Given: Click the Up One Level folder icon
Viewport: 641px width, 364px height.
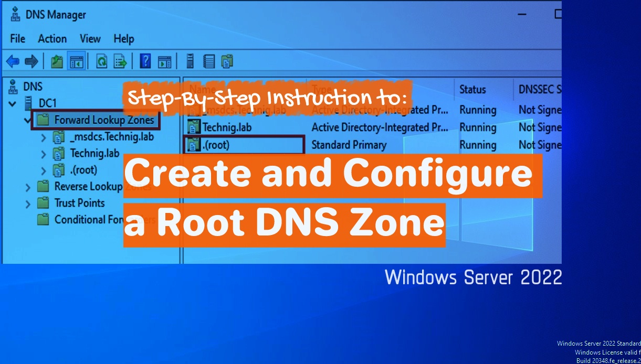Looking at the screenshot, I should tap(57, 61).
